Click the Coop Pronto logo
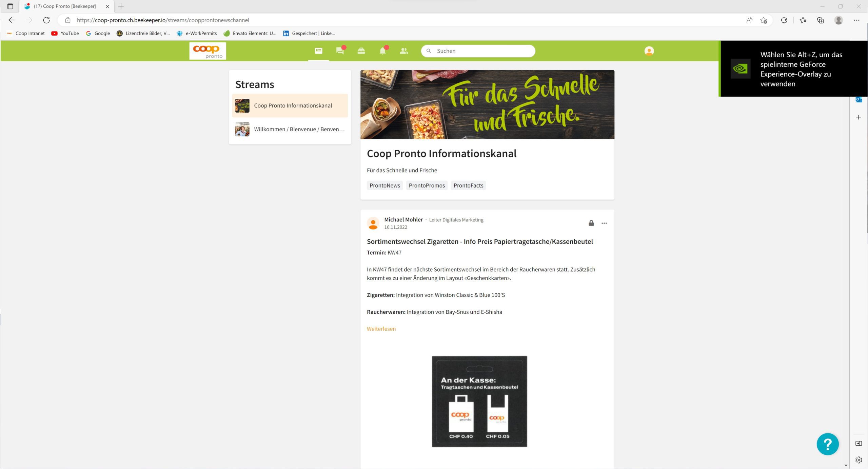The width and height of the screenshot is (868, 469). click(208, 51)
